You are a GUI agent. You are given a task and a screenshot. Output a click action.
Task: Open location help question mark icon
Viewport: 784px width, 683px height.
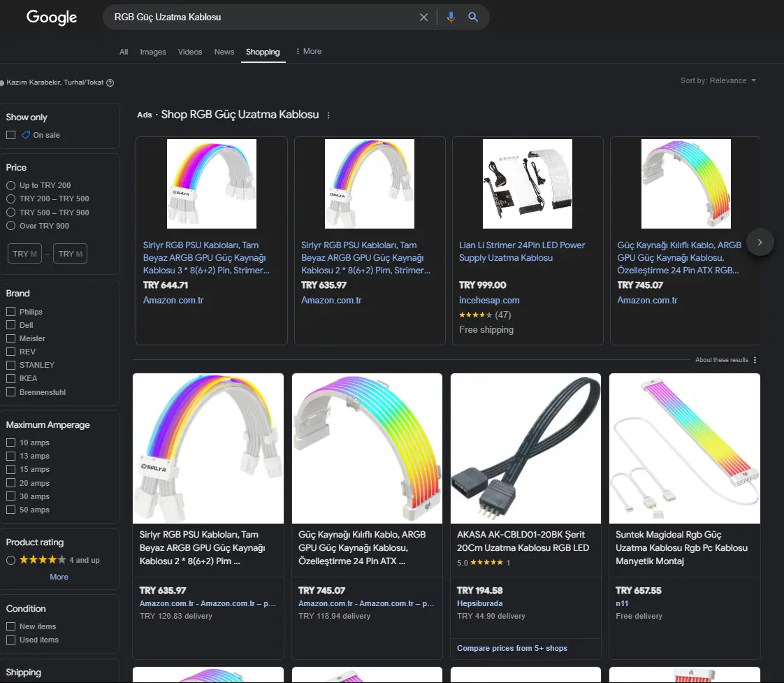click(x=110, y=82)
